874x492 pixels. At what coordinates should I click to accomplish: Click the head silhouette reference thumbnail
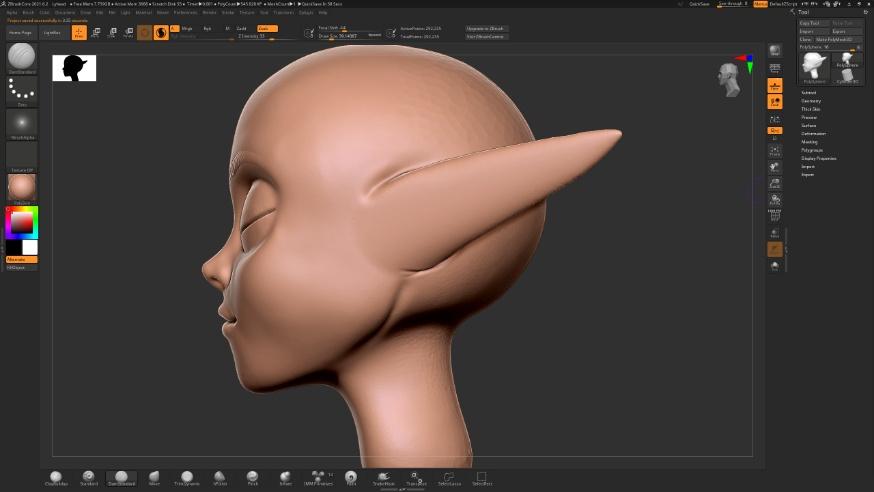click(74, 68)
